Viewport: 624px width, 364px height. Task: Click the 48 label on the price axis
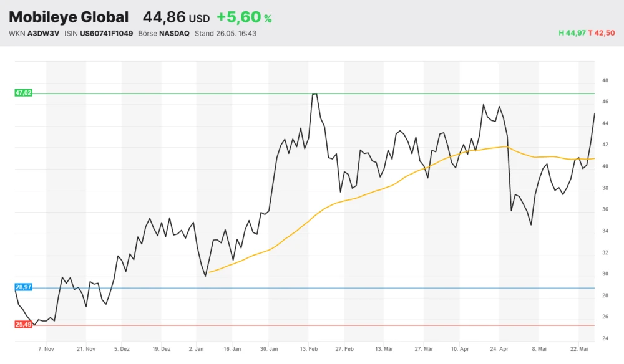click(605, 80)
